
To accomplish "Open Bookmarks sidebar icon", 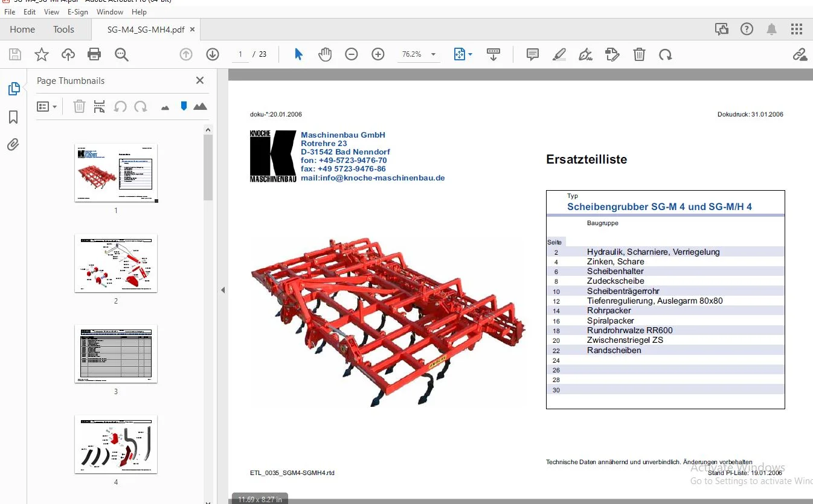I will [x=13, y=117].
